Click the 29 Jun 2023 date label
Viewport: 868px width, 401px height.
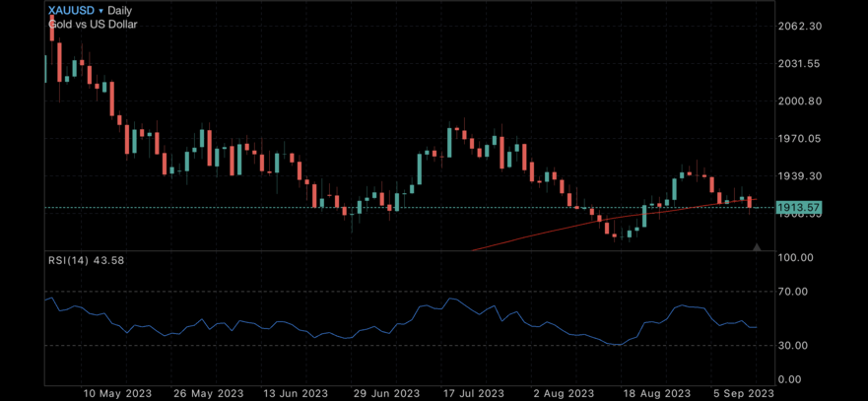click(388, 394)
